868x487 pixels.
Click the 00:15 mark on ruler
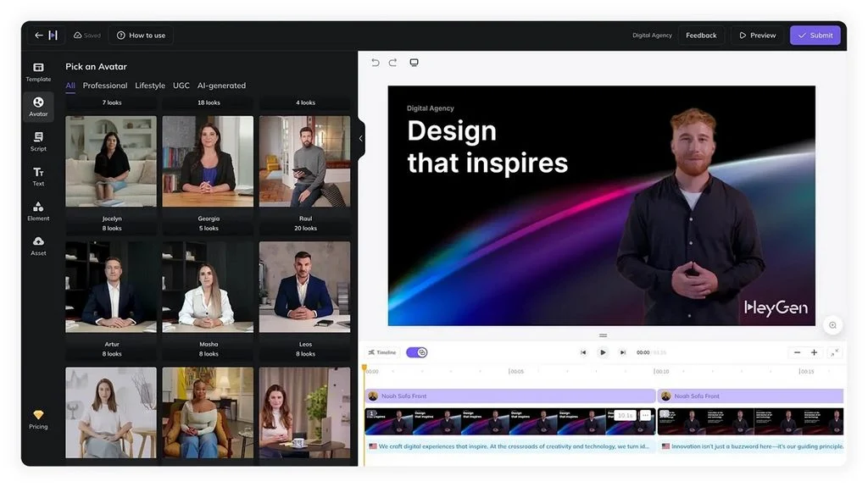pos(807,371)
